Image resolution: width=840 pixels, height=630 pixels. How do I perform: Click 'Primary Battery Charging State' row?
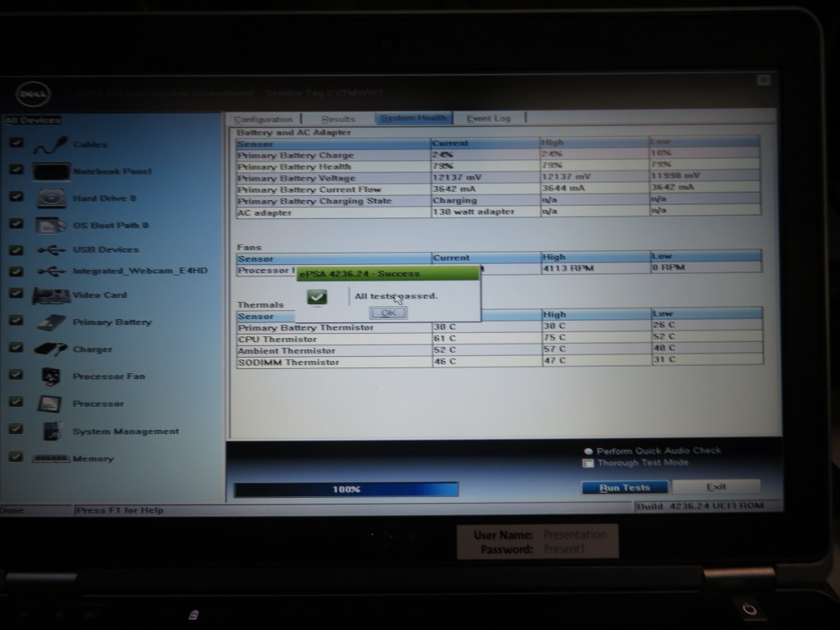(x=498, y=201)
